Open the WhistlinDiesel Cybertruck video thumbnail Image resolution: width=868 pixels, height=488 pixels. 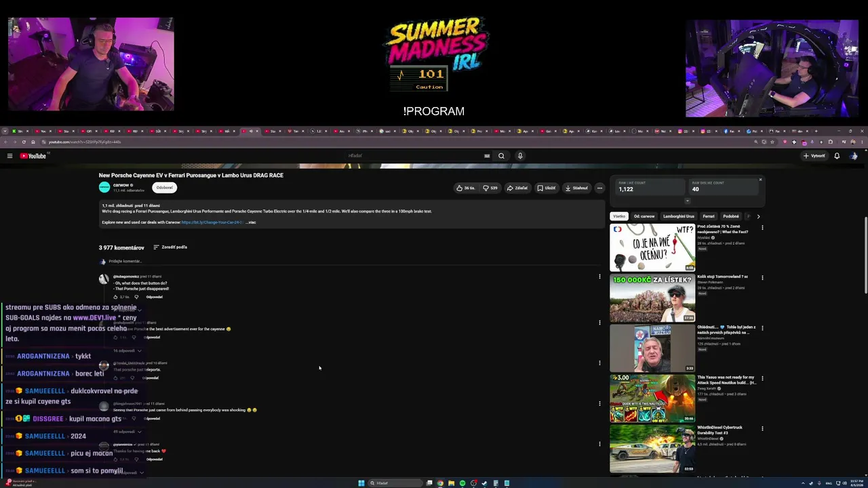[652, 449]
